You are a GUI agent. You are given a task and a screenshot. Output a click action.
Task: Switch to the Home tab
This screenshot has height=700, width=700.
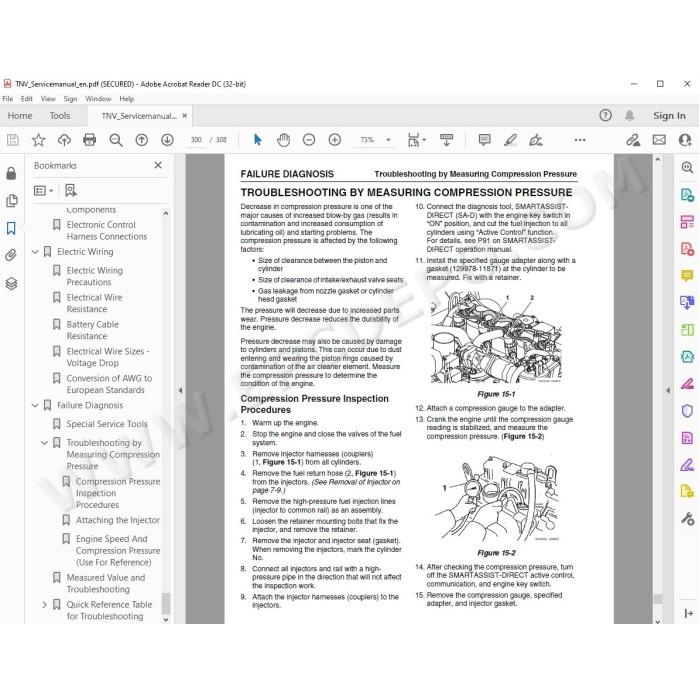pyautogui.click(x=20, y=116)
